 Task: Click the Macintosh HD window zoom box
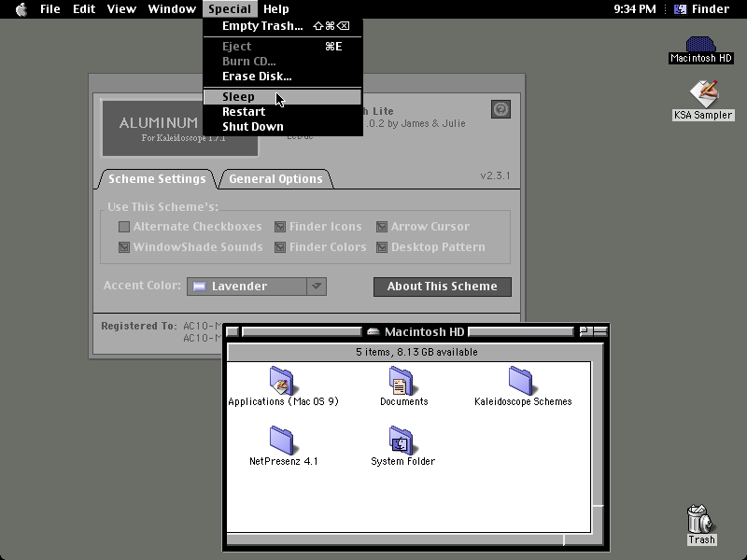pyautogui.click(x=585, y=331)
